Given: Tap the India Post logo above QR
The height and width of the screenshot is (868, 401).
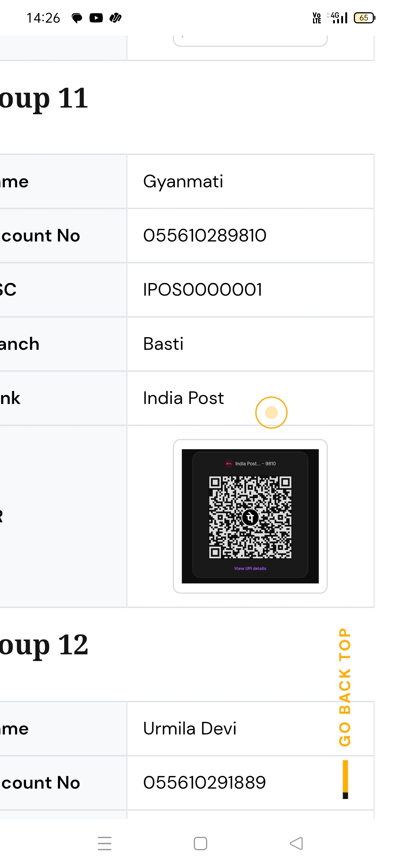Looking at the screenshot, I should pyautogui.click(x=229, y=464).
